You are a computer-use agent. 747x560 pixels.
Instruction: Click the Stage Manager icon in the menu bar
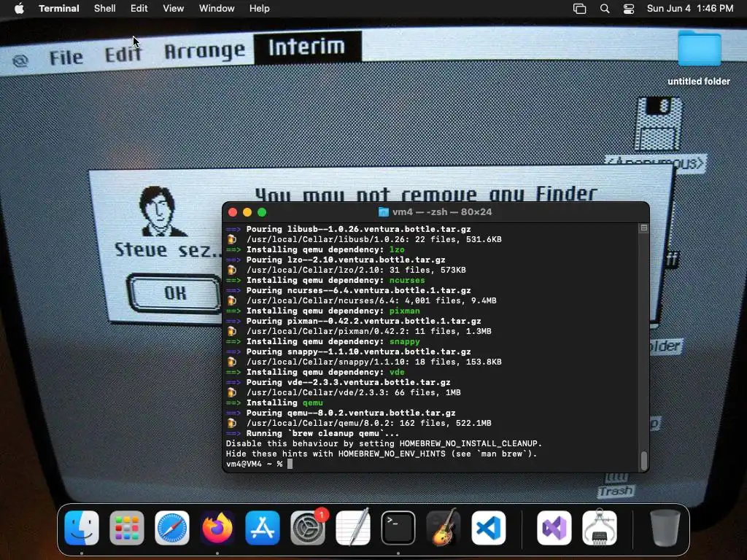pos(579,9)
